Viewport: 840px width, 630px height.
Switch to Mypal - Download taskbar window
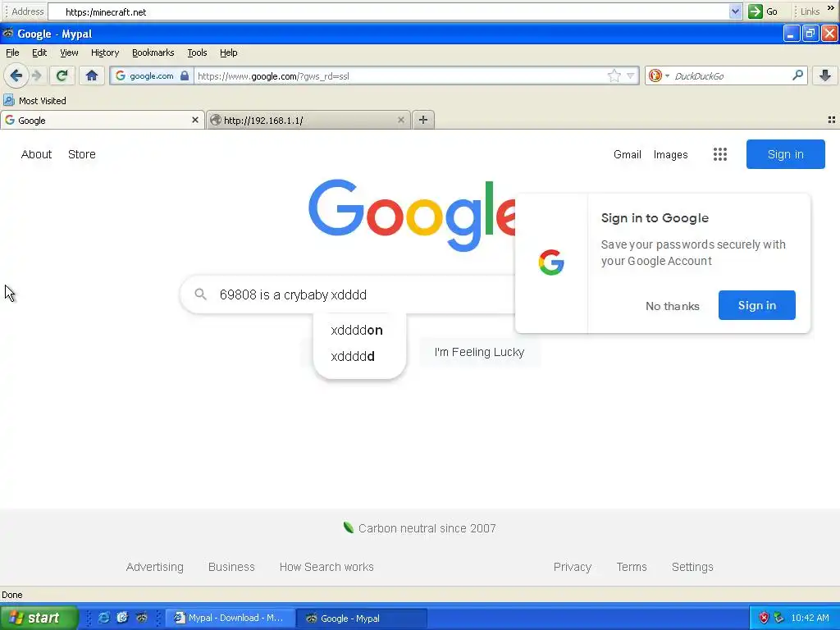[x=231, y=618]
